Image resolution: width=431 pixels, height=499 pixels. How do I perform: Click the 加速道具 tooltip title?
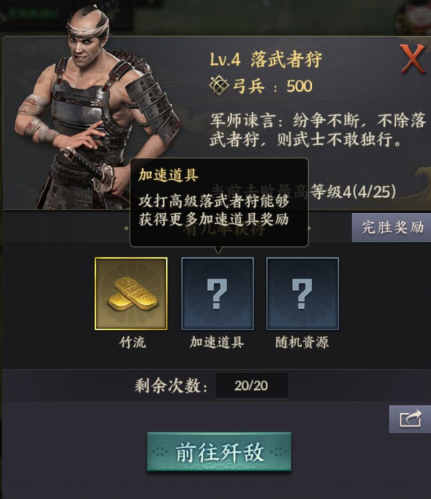[x=168, y=175]
